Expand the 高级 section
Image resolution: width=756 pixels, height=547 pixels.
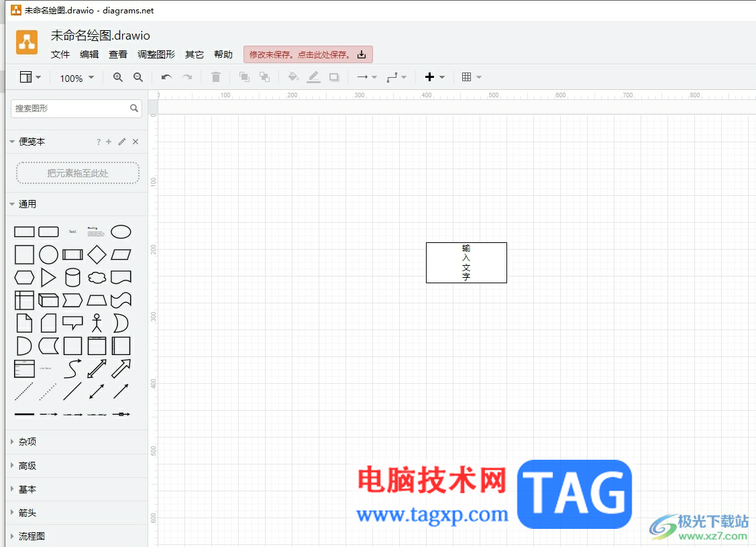pos(23,466)
